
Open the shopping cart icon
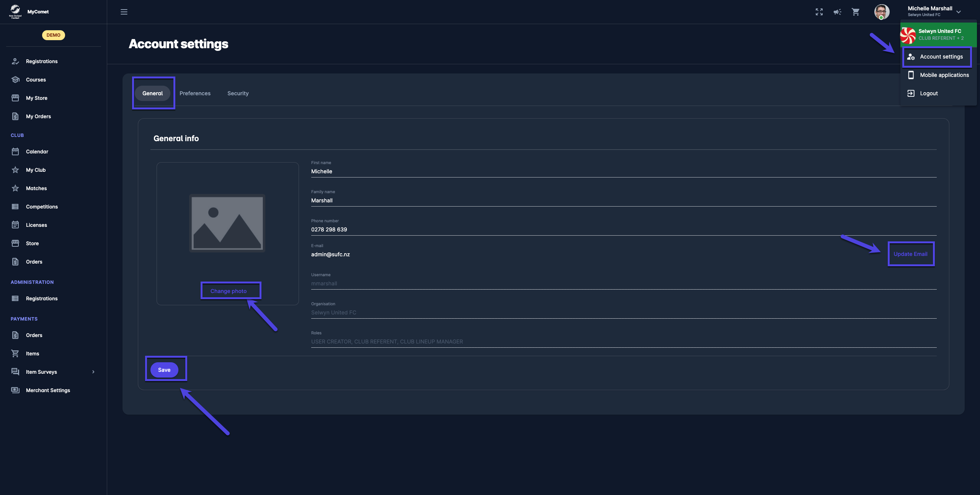coord(856,12)
